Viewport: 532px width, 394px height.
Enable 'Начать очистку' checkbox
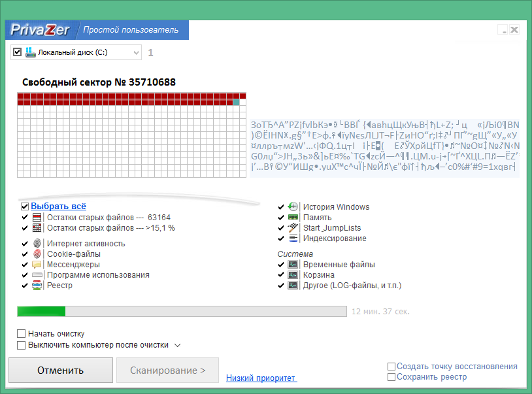[x=22, y=334]
